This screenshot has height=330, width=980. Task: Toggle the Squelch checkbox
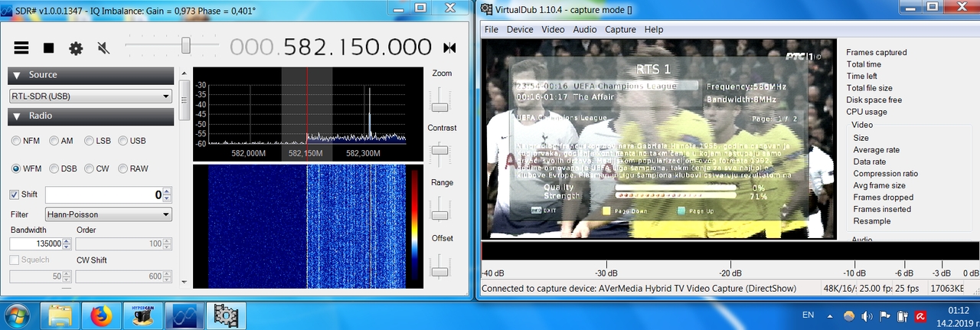[x=15, y=260]
